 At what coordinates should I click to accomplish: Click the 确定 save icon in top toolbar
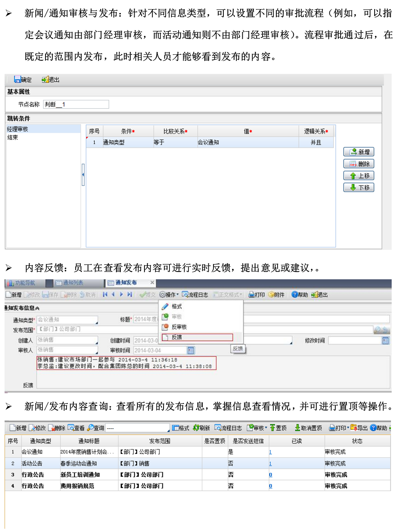pos(17,80)
